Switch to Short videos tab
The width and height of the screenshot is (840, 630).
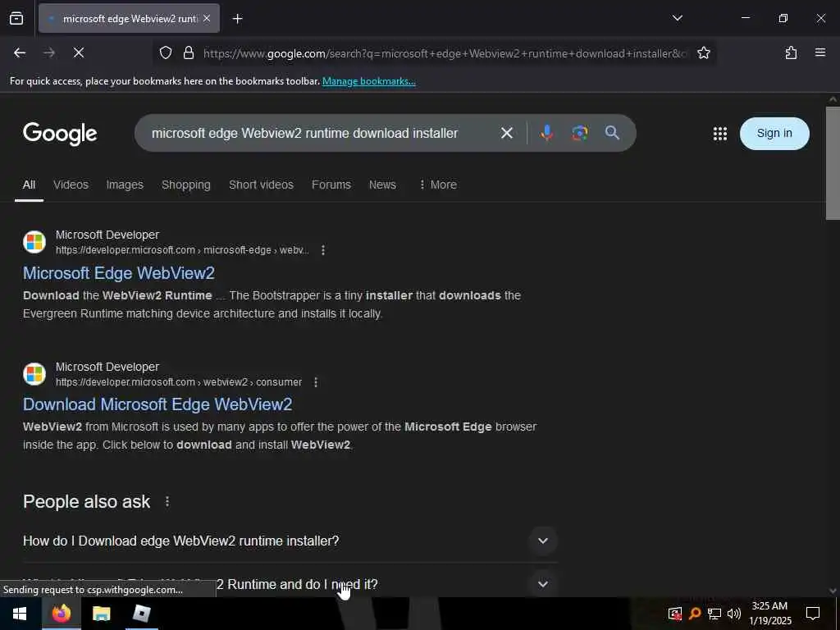(x=261, y=185)
